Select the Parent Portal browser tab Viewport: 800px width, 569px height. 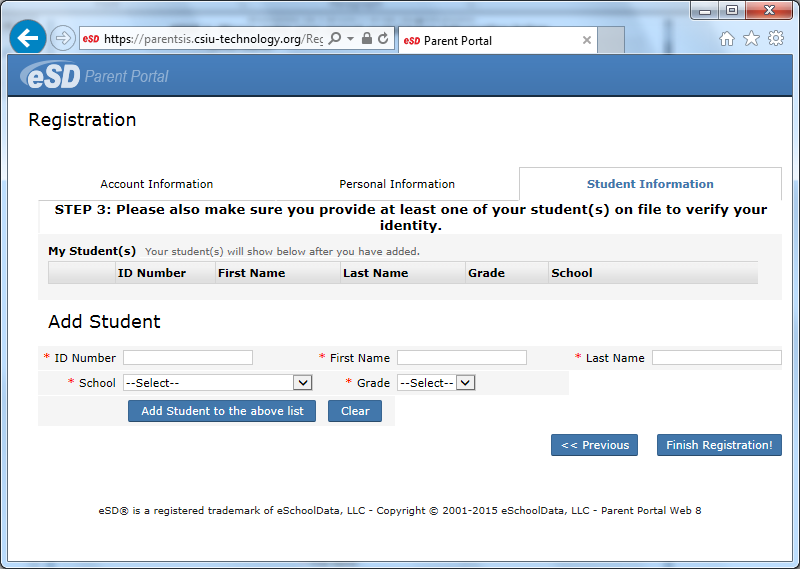point(497,40)
